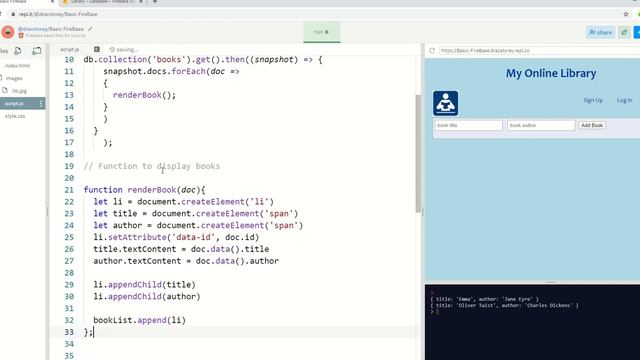640x360 pixels.
Task: Click the share button
Action: (600, 32)
